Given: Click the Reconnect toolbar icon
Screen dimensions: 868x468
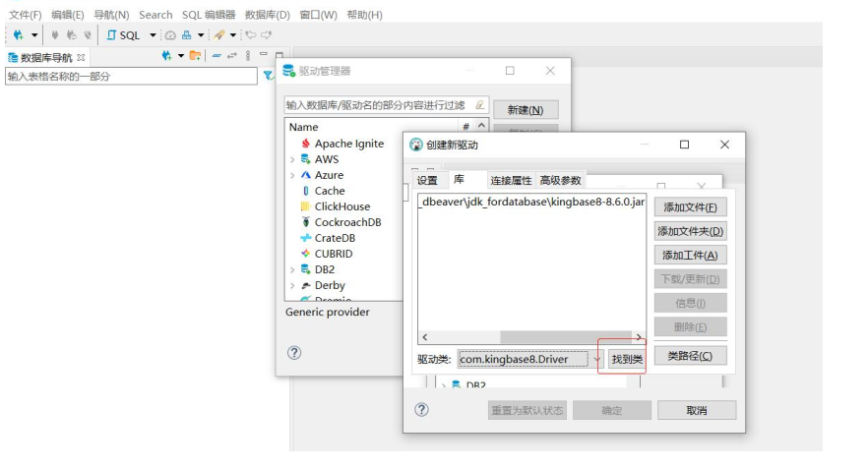Looking at the screenshot, I should coord(71,34).
